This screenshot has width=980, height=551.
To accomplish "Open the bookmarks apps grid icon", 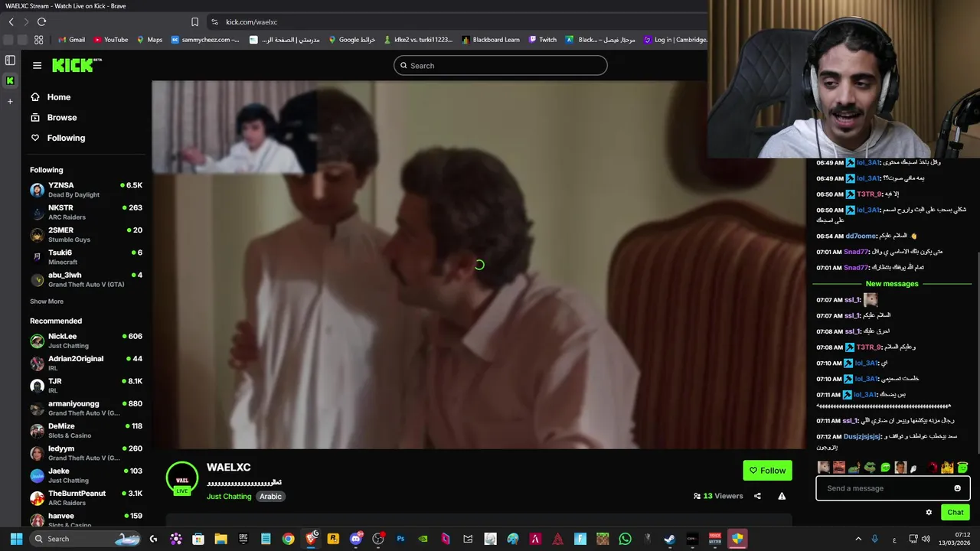I will [x=38, y=40].
